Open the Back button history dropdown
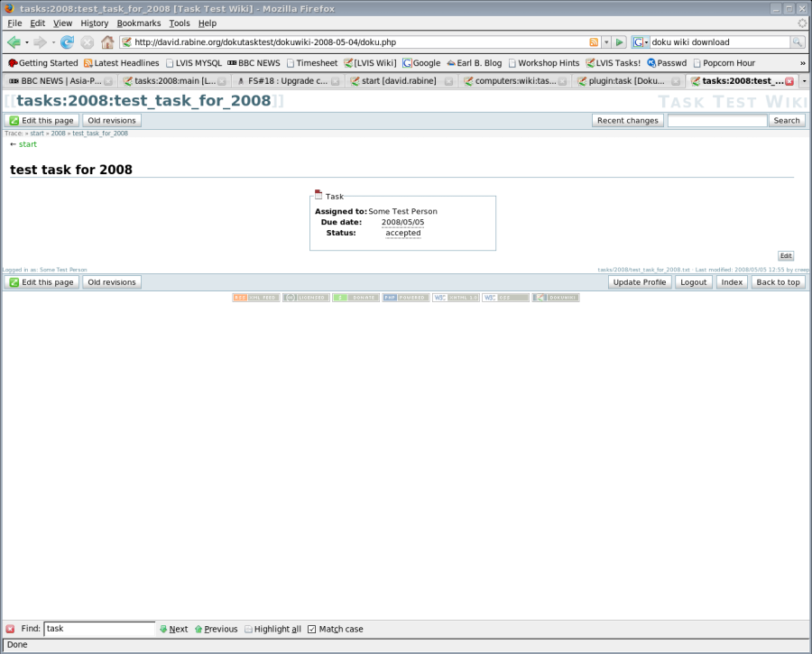This screenshot has width=812, height=654. 25,41
